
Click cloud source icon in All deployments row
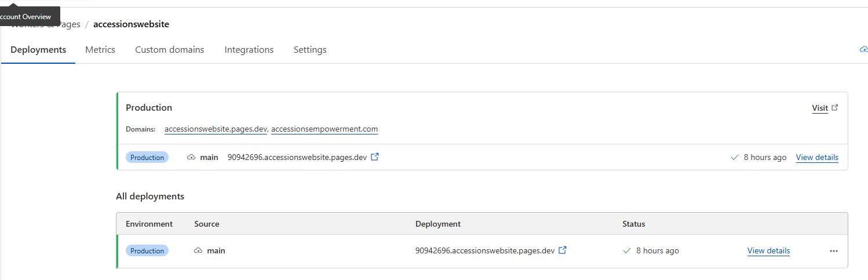[198, 251]
